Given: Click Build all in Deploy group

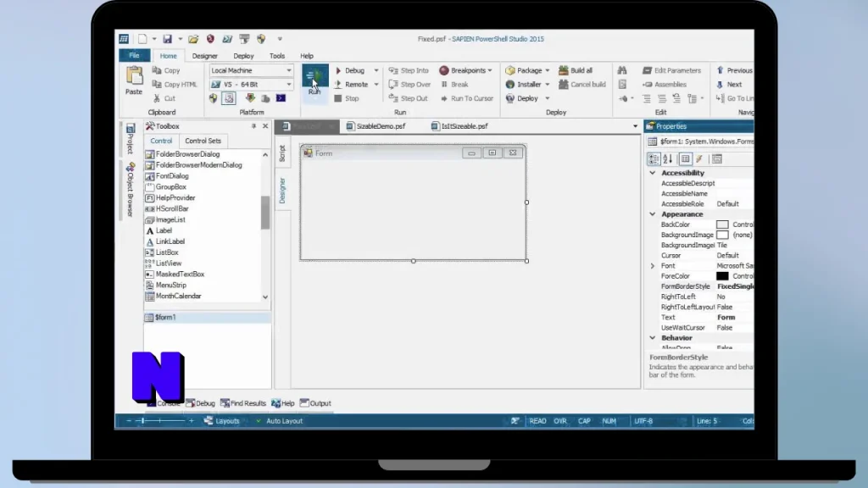Looking at the screenshot, I should click(x=576, y=71).
